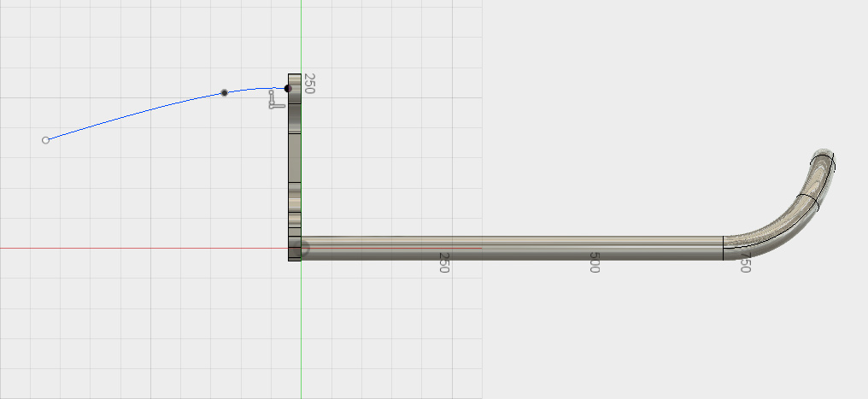Click the open end cap of curved pipe
This screenshot has height=399, width=868.
tap(824, 156)
